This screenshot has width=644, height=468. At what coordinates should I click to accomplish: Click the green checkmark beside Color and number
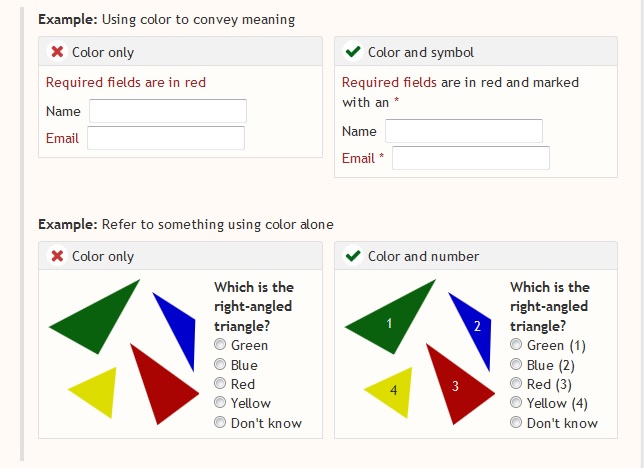pos(352,256)
